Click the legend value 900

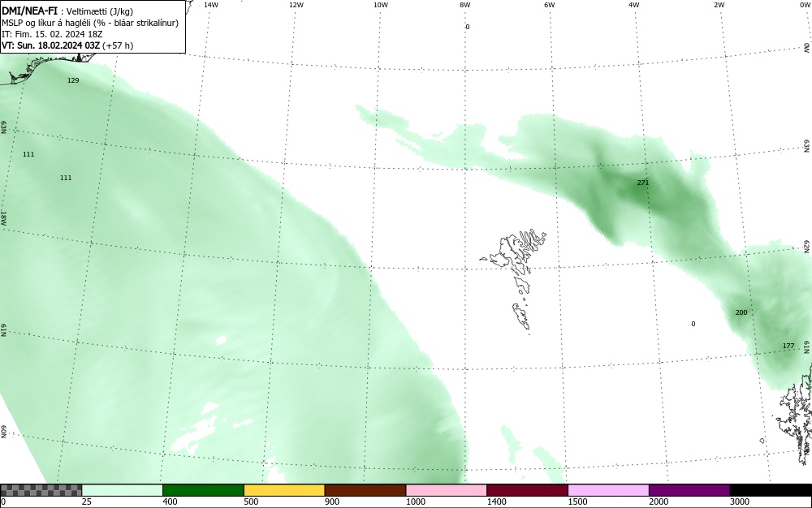tap(332, 502)
